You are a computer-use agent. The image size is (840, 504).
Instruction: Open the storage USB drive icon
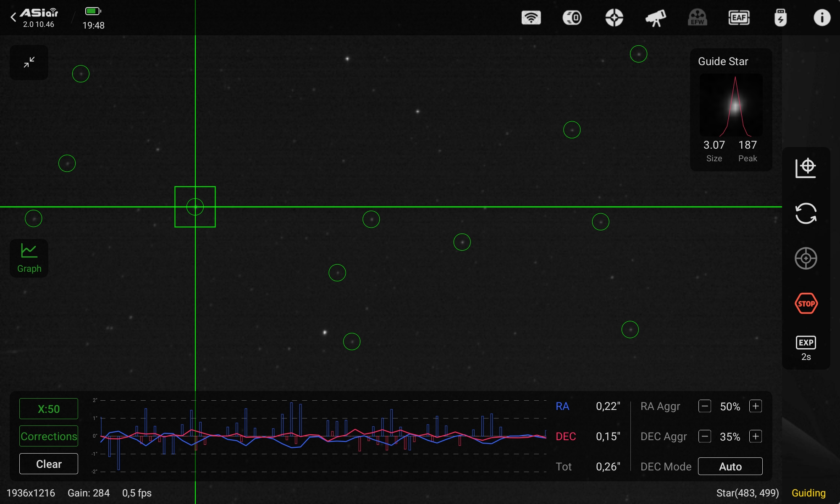coord(780,18)
